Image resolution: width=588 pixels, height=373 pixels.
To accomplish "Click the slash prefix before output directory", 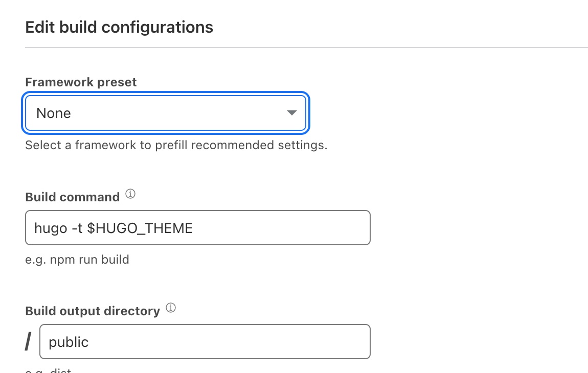I will pos(29,341).
